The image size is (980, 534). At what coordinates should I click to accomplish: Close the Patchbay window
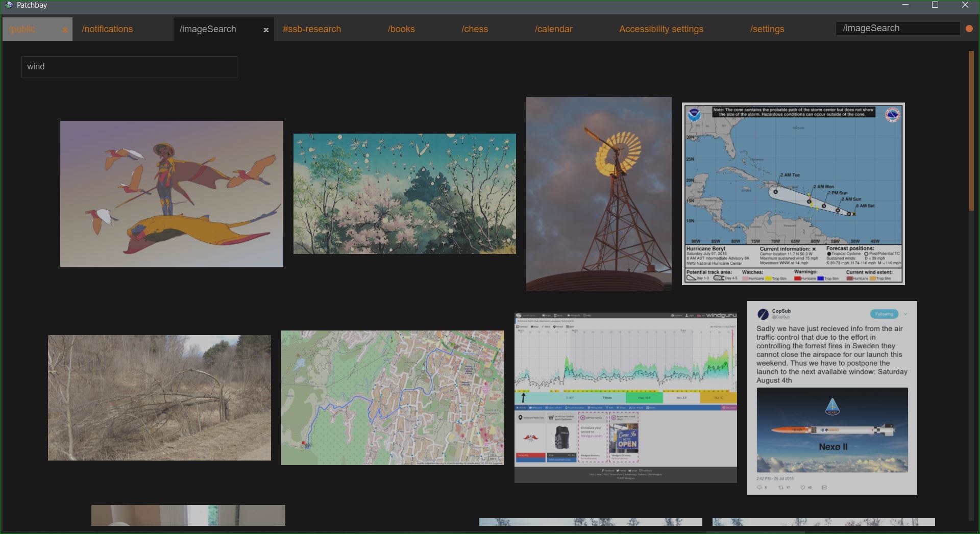coord(965,5)
